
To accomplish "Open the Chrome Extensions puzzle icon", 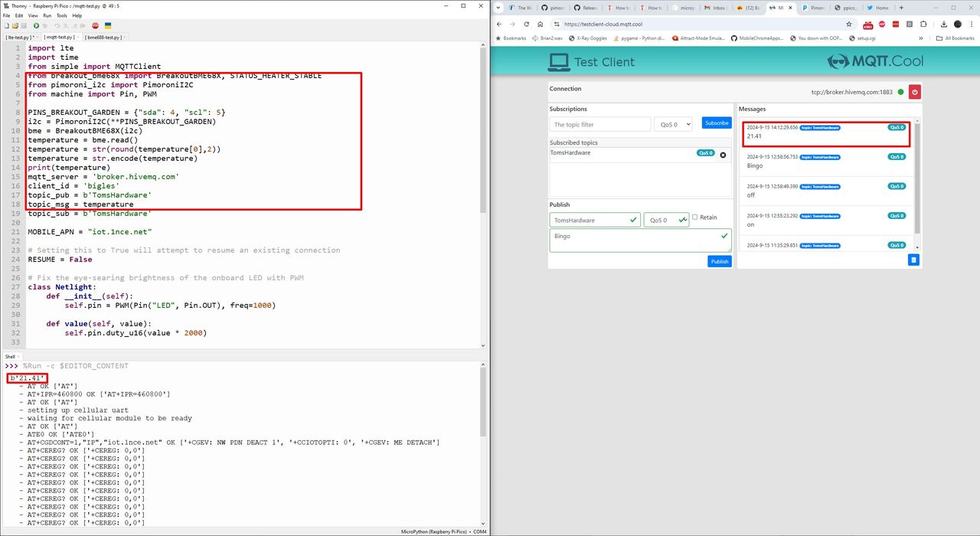I will [x=923, y=24].
